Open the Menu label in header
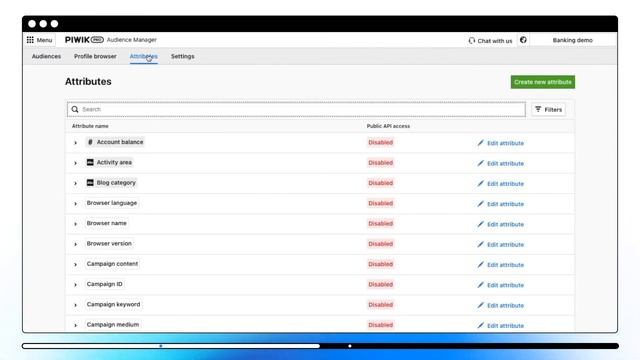Screen dimensions: 640x360 pos(44,40)
